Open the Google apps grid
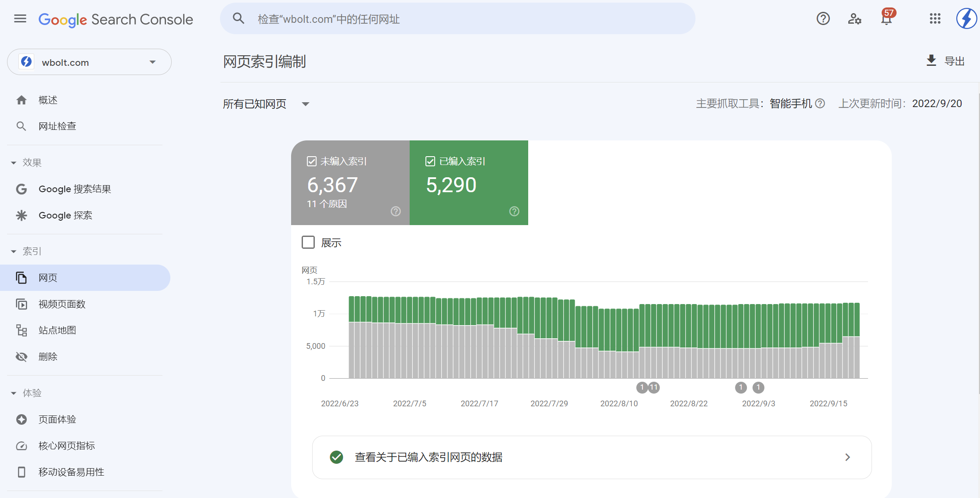980x498 pixels. pyautogui.click(x=935, y=19)
